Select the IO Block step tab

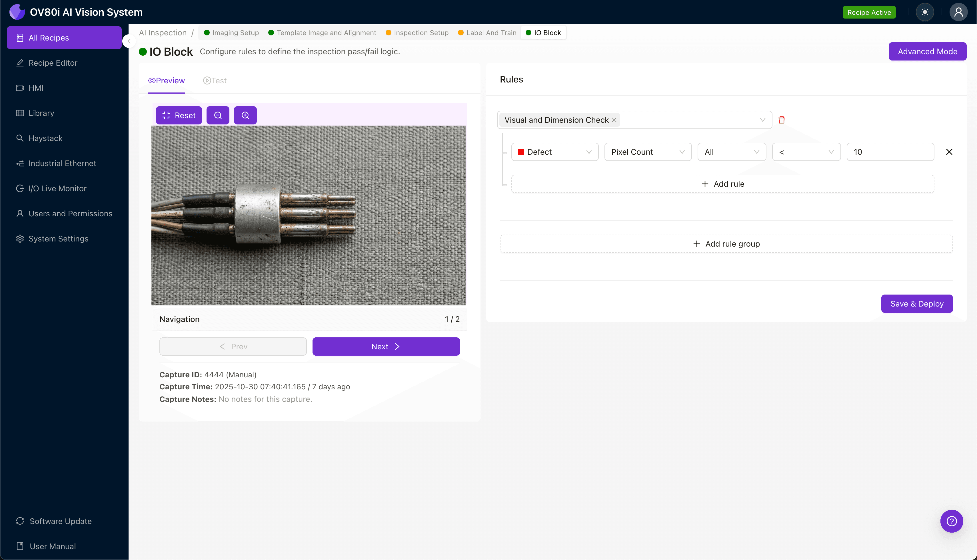click(543, 33)
